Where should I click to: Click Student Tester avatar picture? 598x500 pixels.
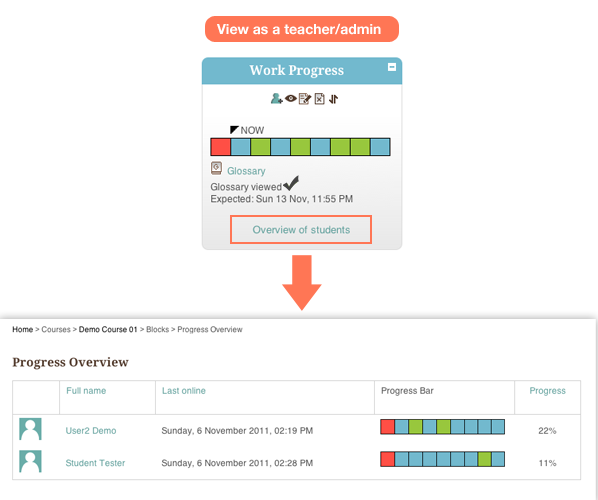click(31, 461)
